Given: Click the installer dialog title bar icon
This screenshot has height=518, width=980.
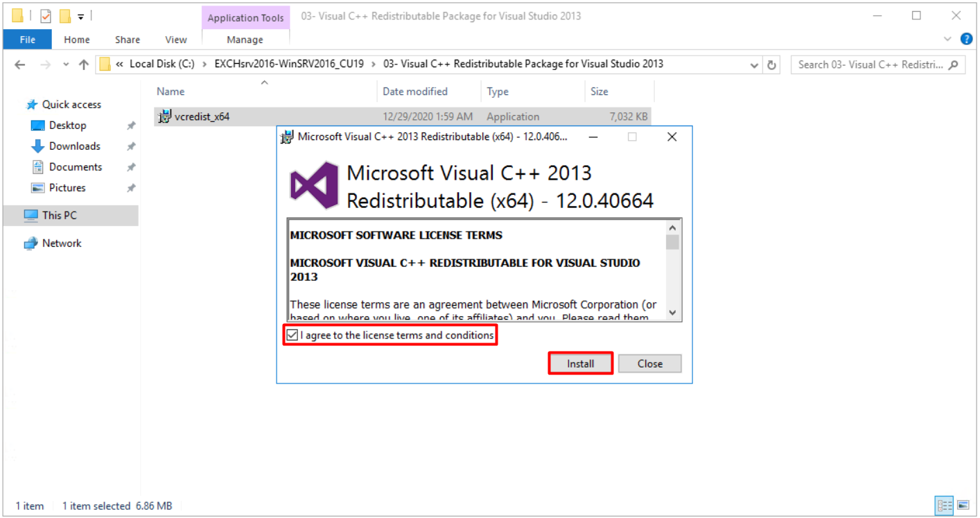Looking at the screenshot, I should pyautogui.click(x=286, y=137).
